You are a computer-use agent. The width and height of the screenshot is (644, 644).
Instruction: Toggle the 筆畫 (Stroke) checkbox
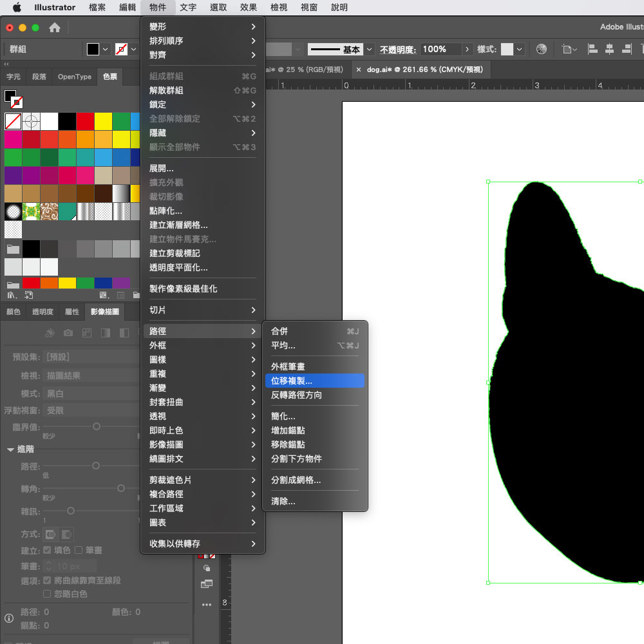pos(79,550)
